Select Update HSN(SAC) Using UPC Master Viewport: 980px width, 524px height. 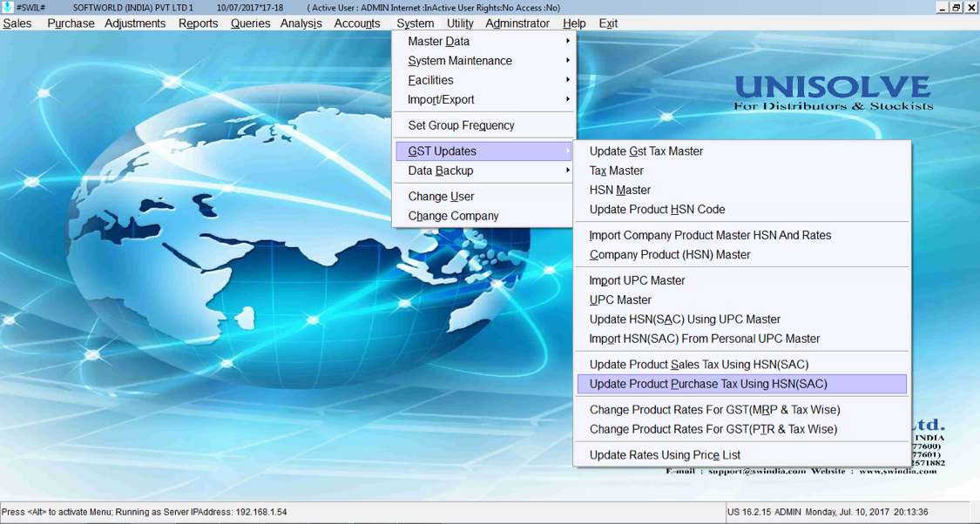[742, 319]
